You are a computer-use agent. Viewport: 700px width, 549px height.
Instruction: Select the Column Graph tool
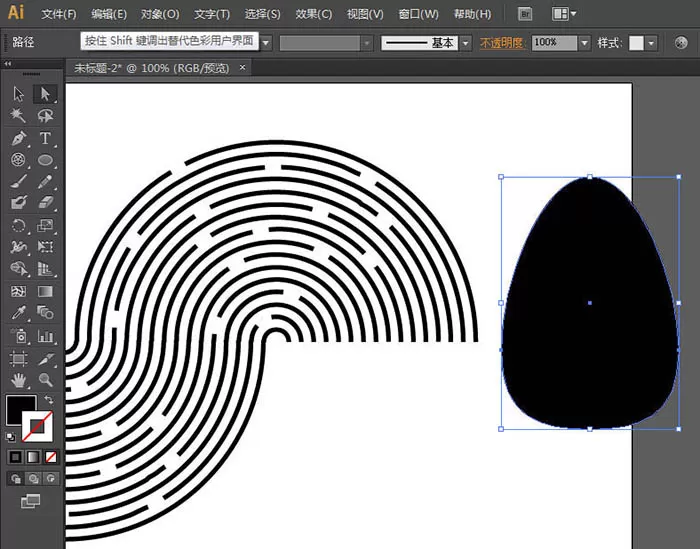click(45, 336)
